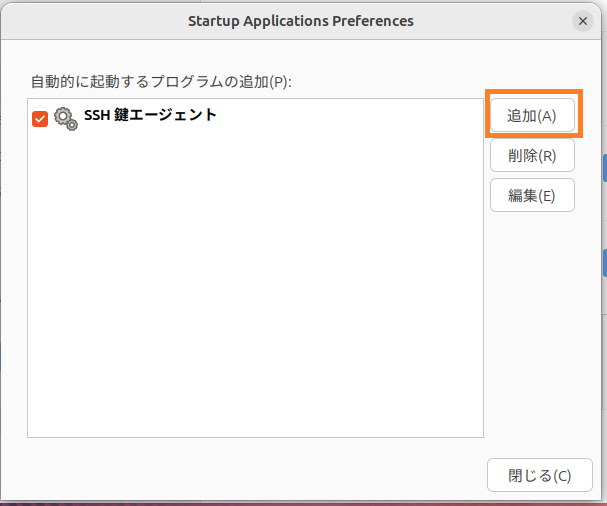This screenshot has height=506, width=607.
Task: Click the orange checkmark box in the list
Action: (40, 119)
